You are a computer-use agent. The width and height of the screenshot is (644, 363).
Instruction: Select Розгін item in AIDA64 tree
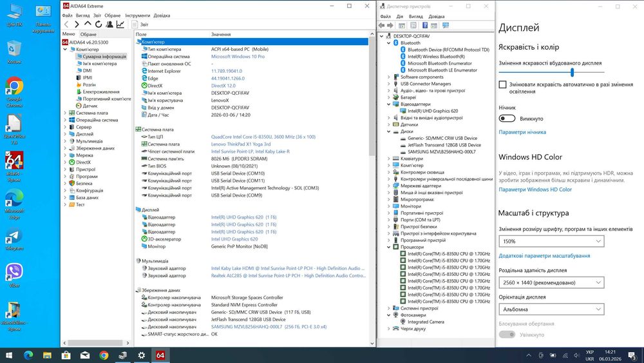[x=89, y=84]
